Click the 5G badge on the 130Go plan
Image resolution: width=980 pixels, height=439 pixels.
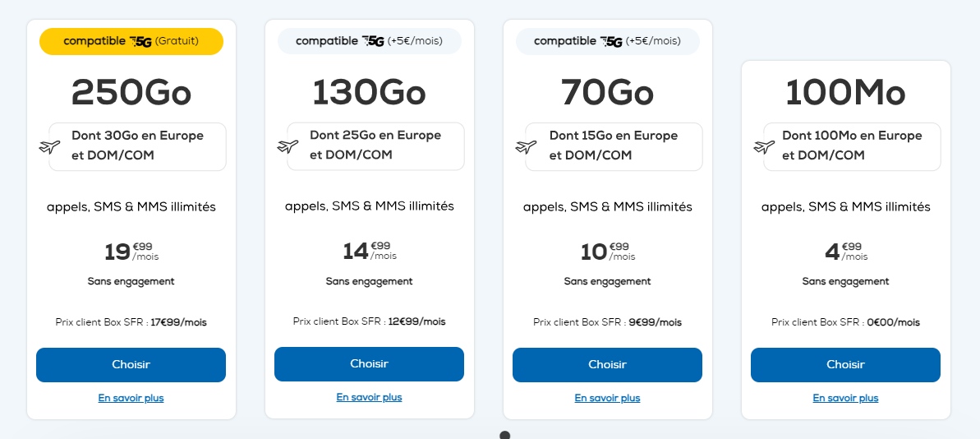pyautogui.click(x=370, y=41)
